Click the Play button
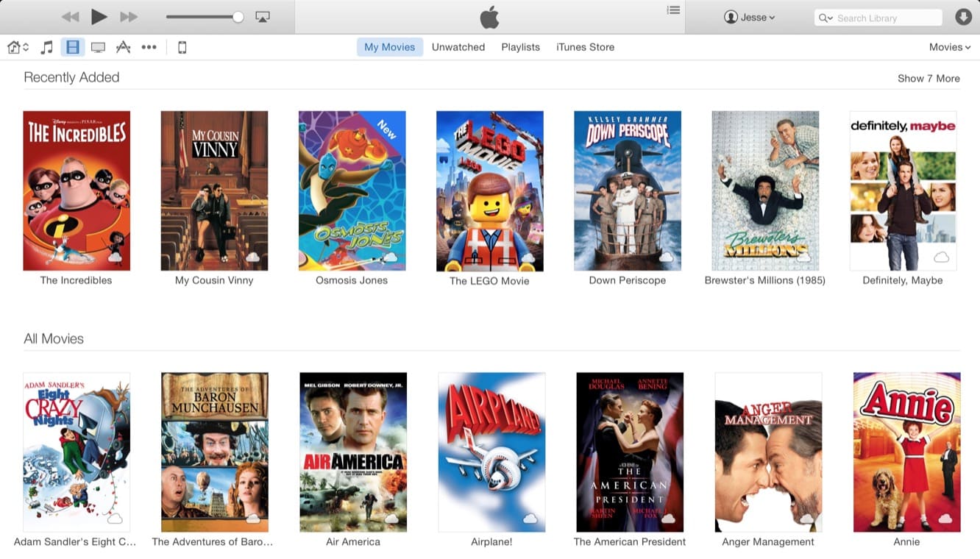 tap(99, 17)
